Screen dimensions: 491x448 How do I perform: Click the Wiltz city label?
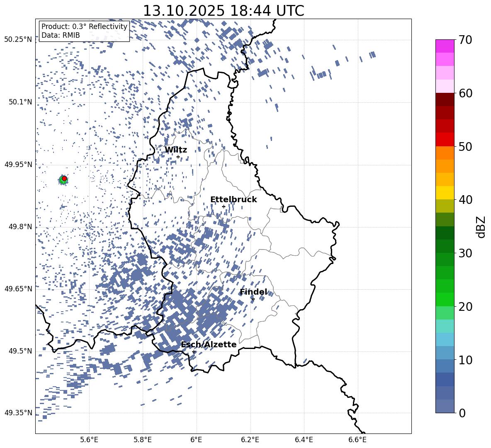click(176, 150)
